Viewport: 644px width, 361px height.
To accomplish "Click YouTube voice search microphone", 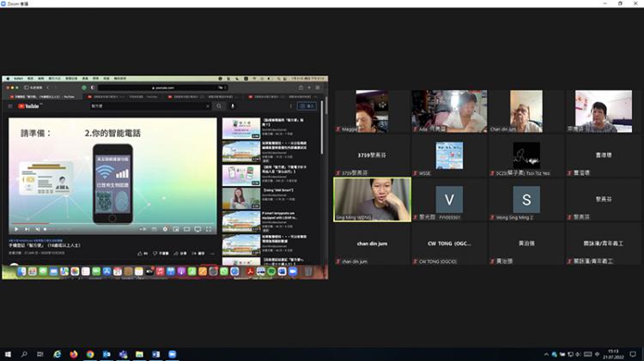I will pos(233,106).
